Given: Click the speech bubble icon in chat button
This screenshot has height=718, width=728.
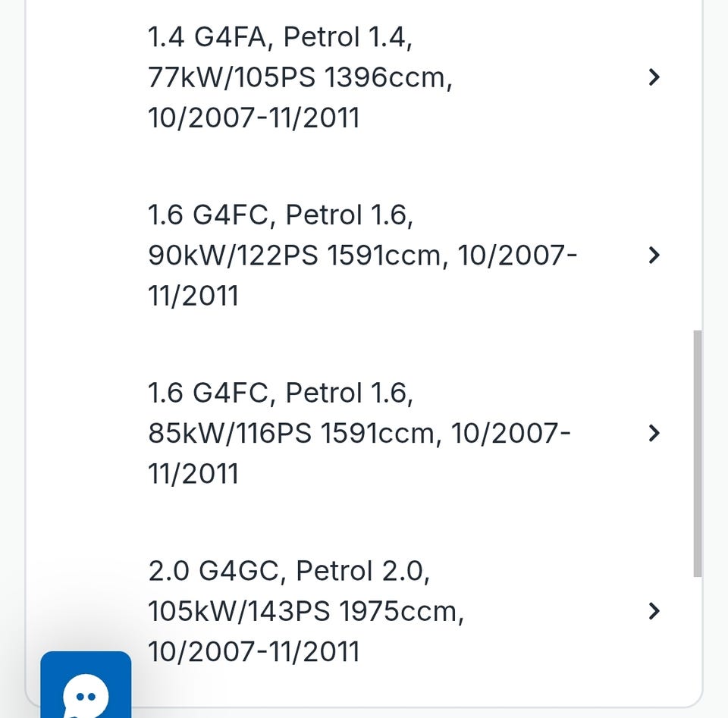Looking at the screenshot, I should coord(86,696).
